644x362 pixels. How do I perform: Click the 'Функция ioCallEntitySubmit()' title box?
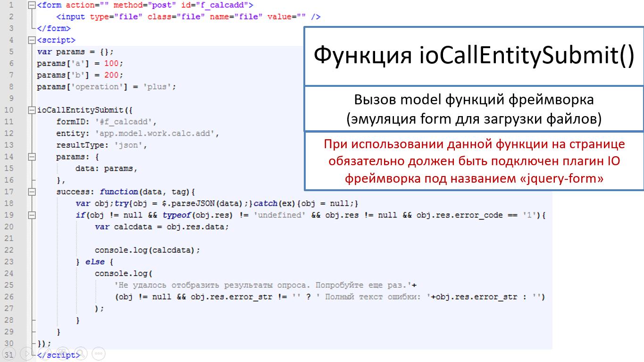click(x=474, y=56)
